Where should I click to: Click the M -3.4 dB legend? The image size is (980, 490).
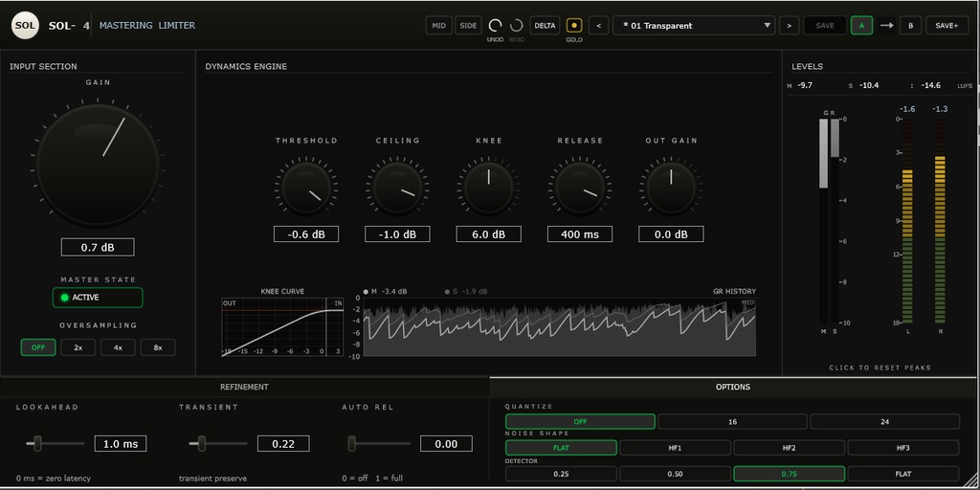[x=385, y=291]
